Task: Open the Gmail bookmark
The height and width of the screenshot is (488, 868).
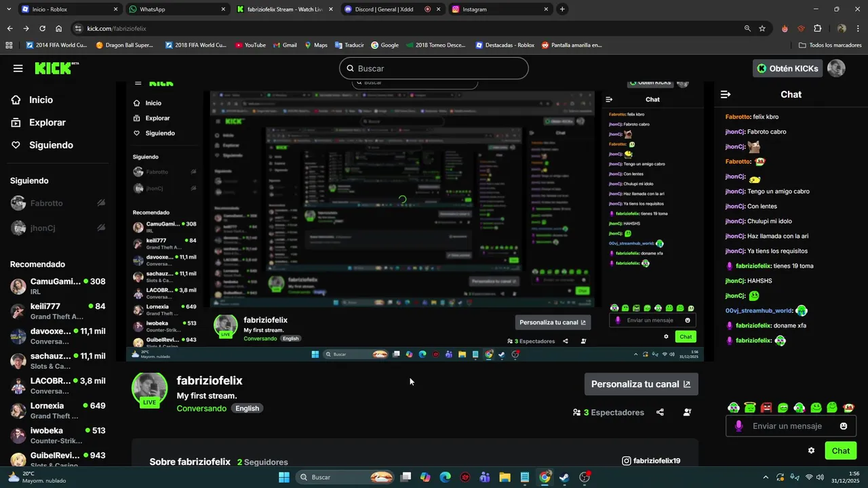Action: (284, 45)
